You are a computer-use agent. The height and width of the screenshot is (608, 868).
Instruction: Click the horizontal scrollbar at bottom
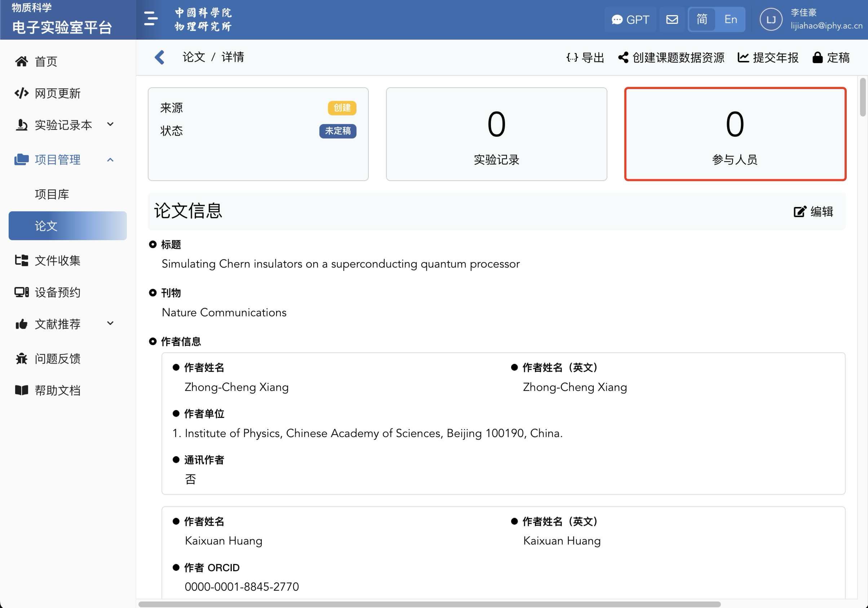click(429, 604)
